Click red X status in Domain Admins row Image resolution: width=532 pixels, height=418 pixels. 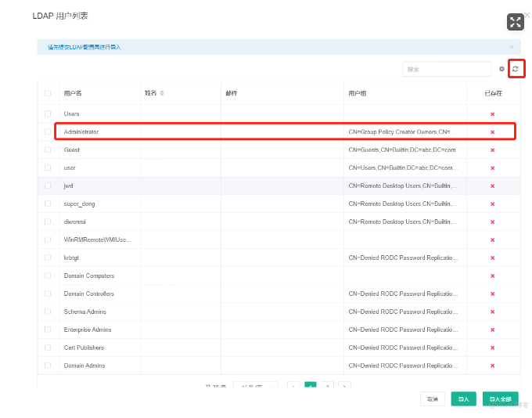(492, 366)
